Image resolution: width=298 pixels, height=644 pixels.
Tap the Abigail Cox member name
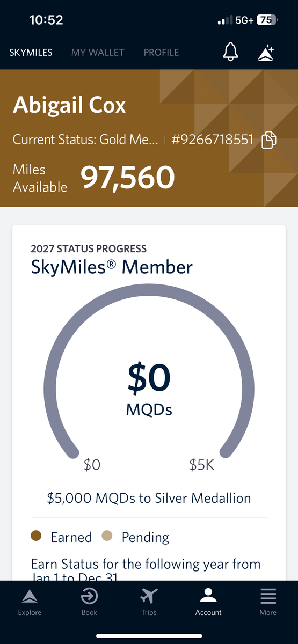69,105
